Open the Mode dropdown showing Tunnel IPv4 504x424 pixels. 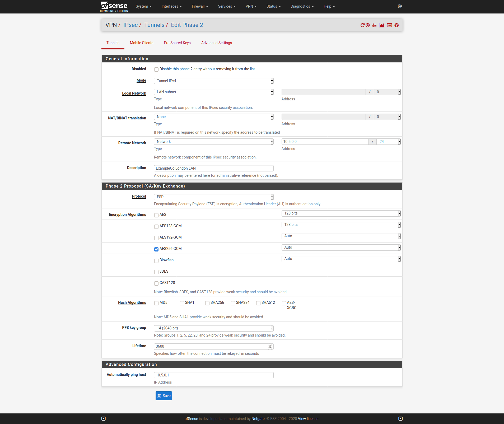point(213,81)
